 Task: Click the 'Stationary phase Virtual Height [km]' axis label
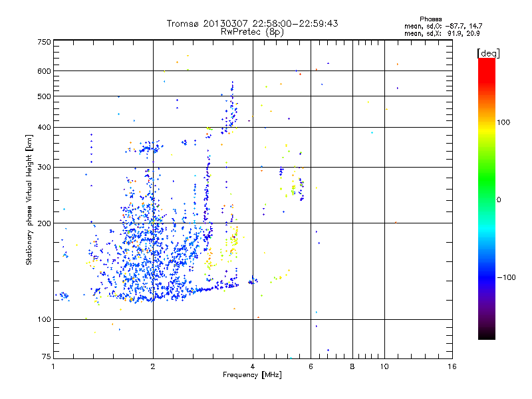29,199
